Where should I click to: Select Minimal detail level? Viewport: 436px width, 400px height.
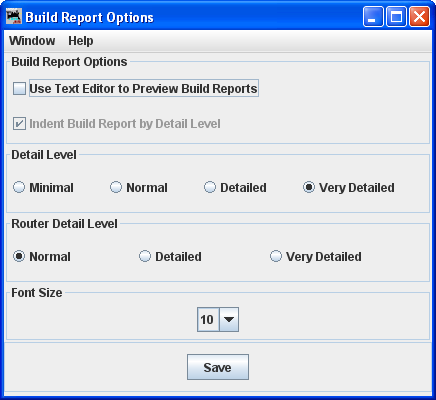pos(19,187)
